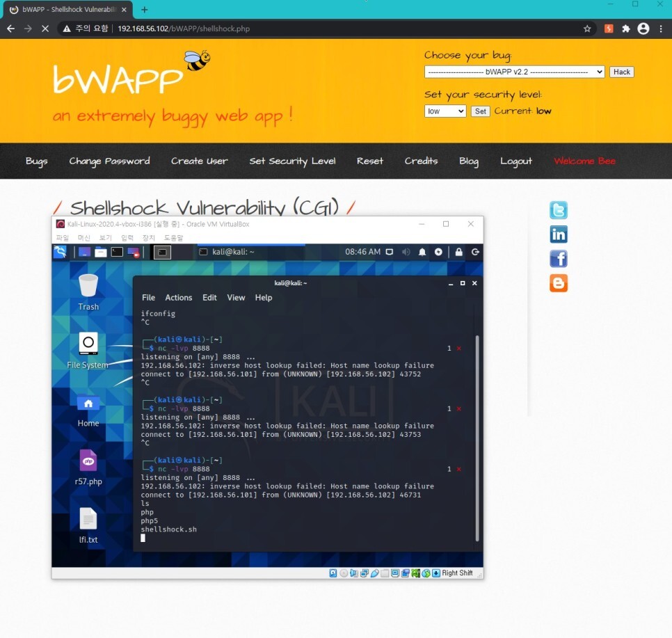672x638 pixels.
Task: Click VirtualBox hard disk status icon
Action: coord(333,573)
